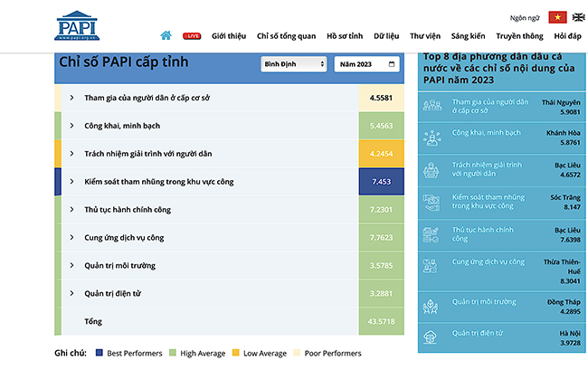Screen dimensions: 588x370
Task: Click High Average green legend swatch
Action: point(173,353)
